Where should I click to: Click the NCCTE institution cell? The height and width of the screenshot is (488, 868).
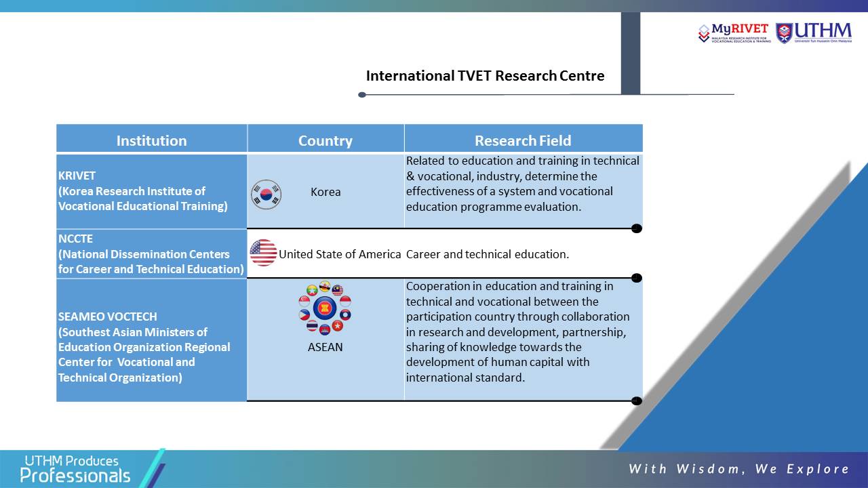pos(151,253)
